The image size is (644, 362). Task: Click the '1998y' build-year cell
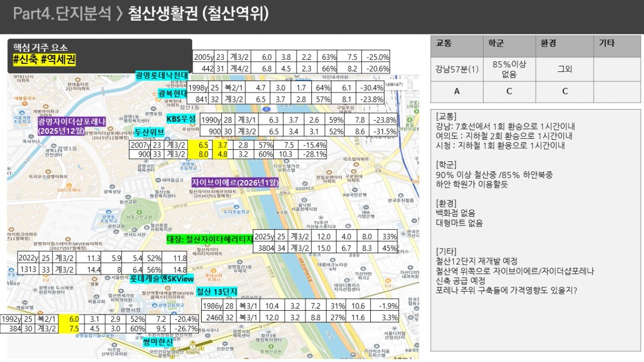(x=199, y=88)
